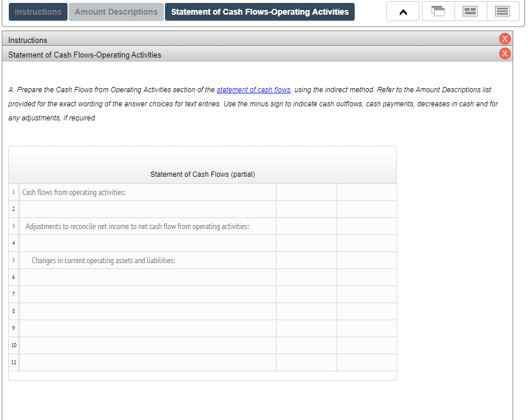Screen dimensions: 532x420
Task: Click the row 7 rightmost amount cell
Action: point(366,294)
